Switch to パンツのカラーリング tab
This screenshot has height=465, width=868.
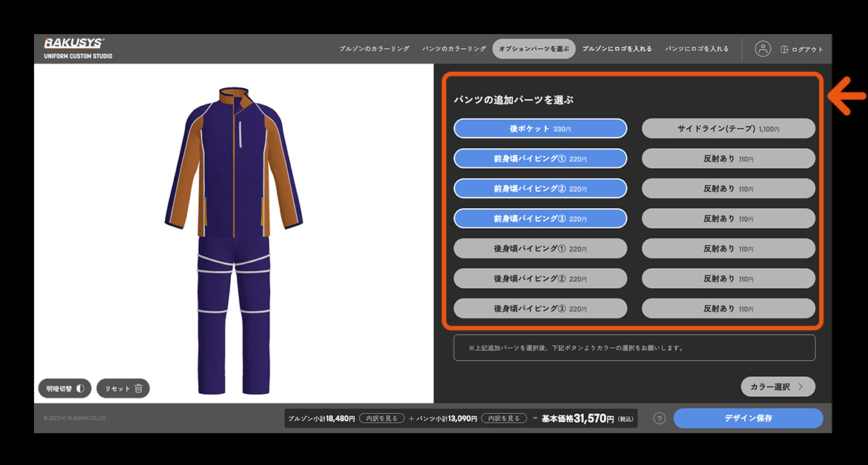[452, 49]
